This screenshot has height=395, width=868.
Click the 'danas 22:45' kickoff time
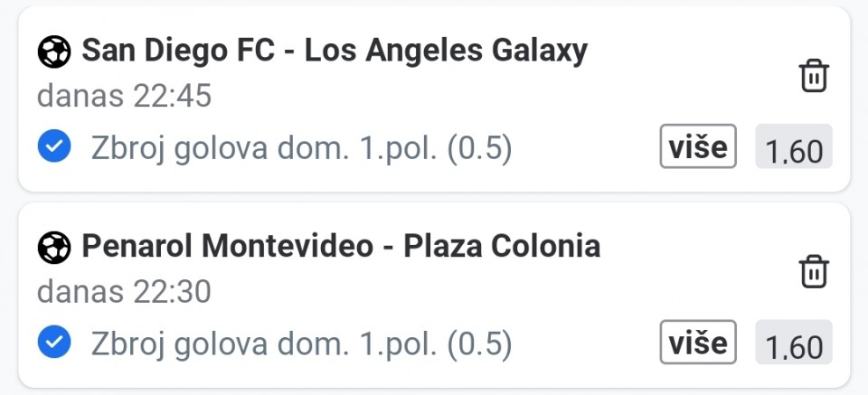(x=124, y=96)
